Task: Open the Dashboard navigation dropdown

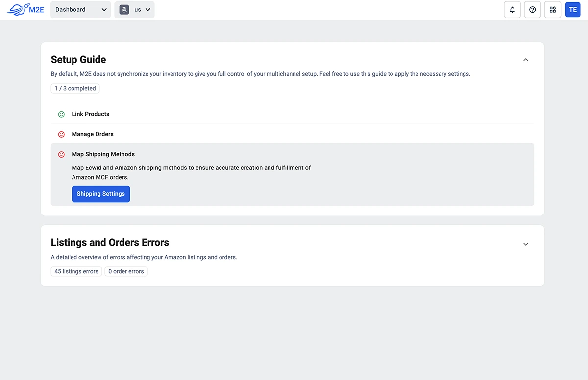Action: (x=80, y=10)
